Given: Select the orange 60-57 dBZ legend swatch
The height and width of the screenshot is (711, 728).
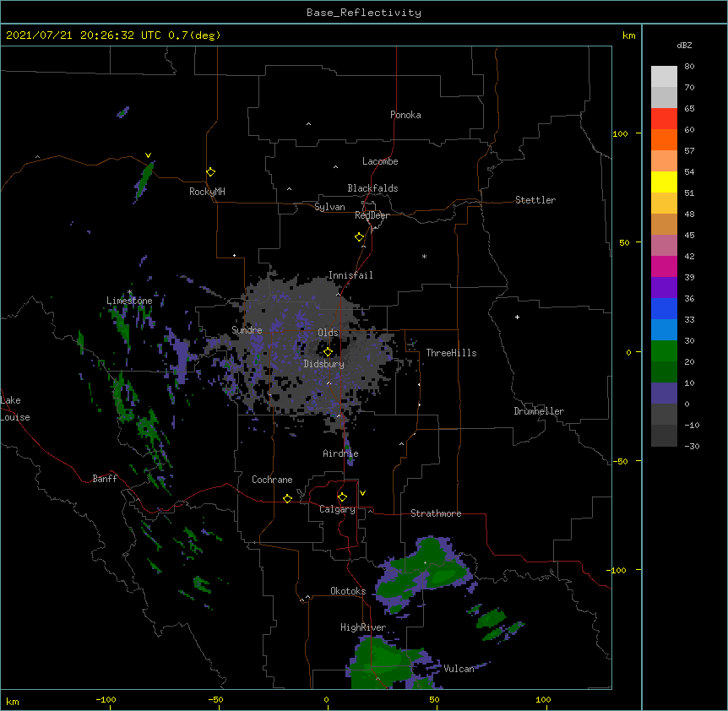Looking at the screenshot, I should click(x=664, y=139).
